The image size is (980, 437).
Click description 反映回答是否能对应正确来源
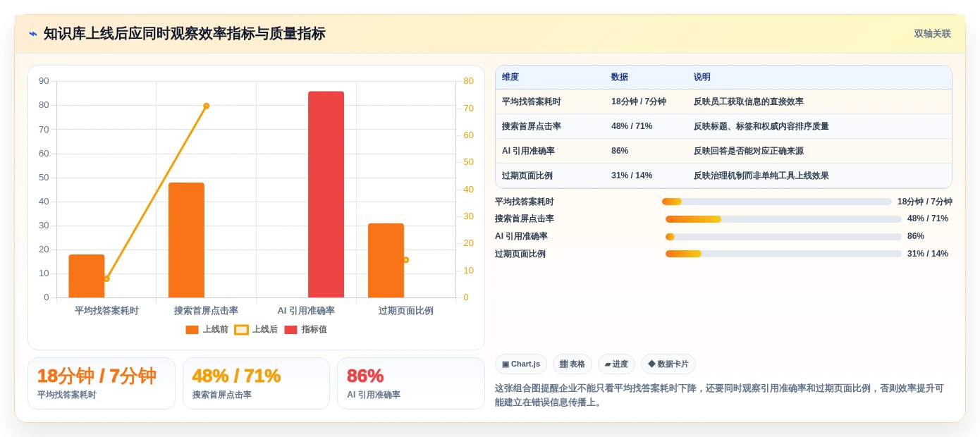pos(749,151)
